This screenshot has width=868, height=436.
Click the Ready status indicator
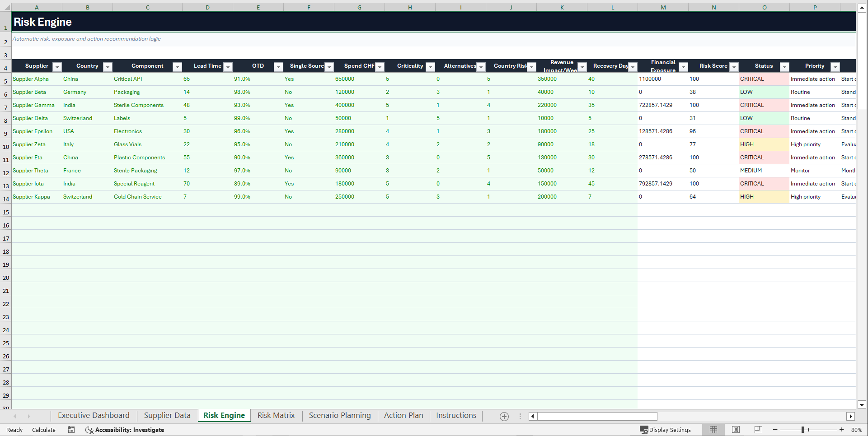coord(14,430)
